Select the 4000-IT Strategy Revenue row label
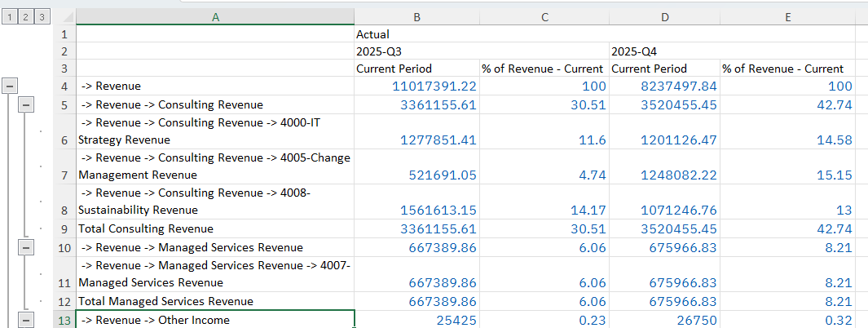The width and height of the screenshot is (868, 328). coord(215,131)
